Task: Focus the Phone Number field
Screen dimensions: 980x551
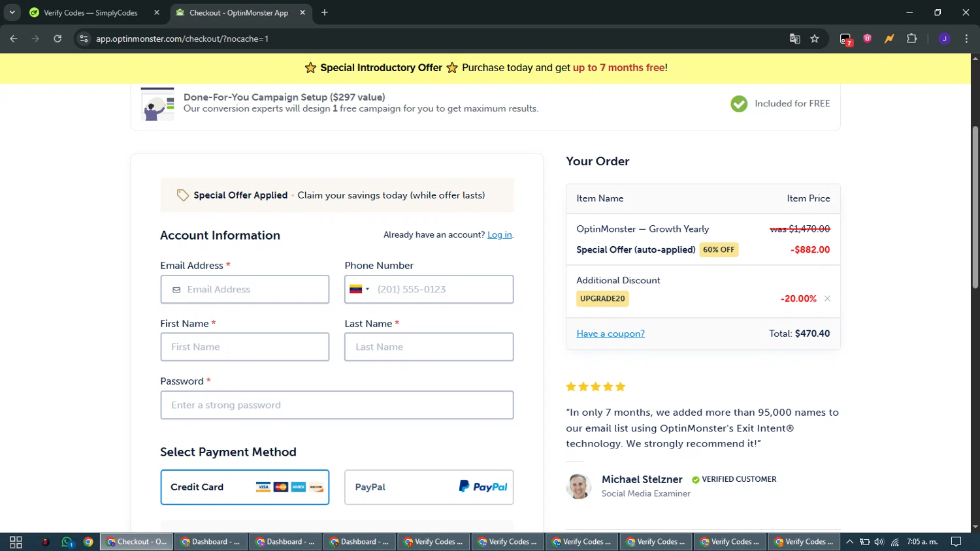Action: pyautogui.click(x=429, y=289)
